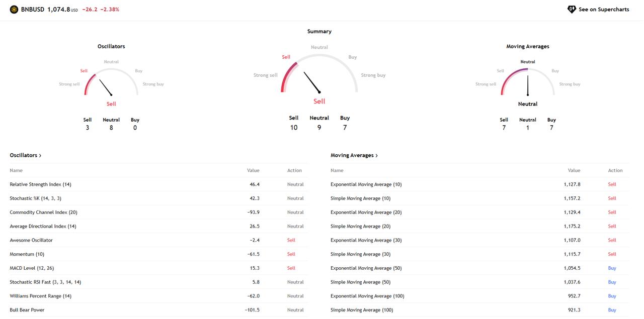The width and height of the screenshot is (644, 319).
Task: Click the Oscillators gauge needle
Action: [106, 87]
